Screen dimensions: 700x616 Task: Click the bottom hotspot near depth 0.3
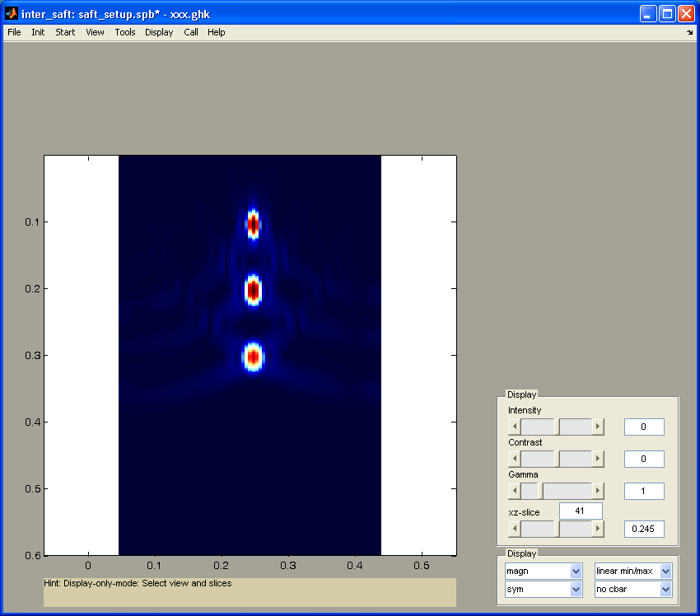point(253,357)
